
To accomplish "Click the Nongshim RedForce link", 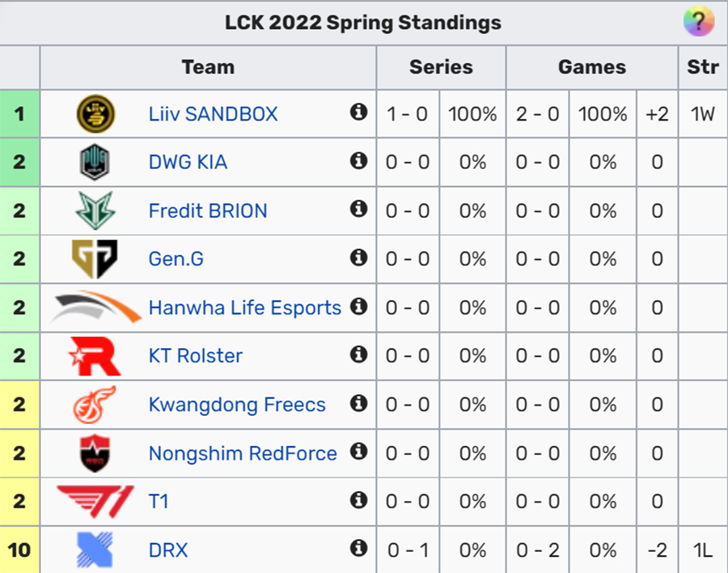I will coord(243,453).
